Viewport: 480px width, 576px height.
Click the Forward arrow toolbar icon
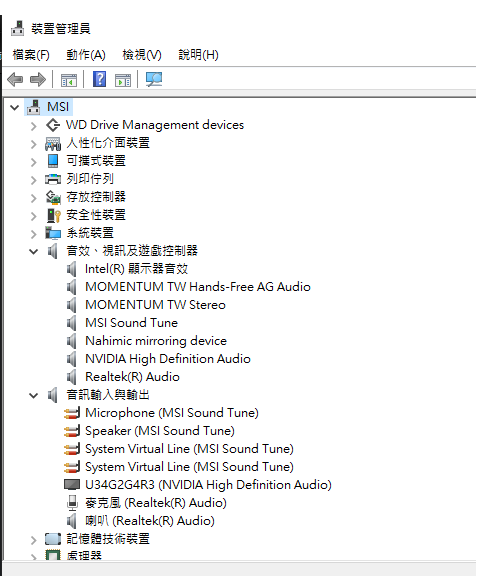[x=38, y=79]
